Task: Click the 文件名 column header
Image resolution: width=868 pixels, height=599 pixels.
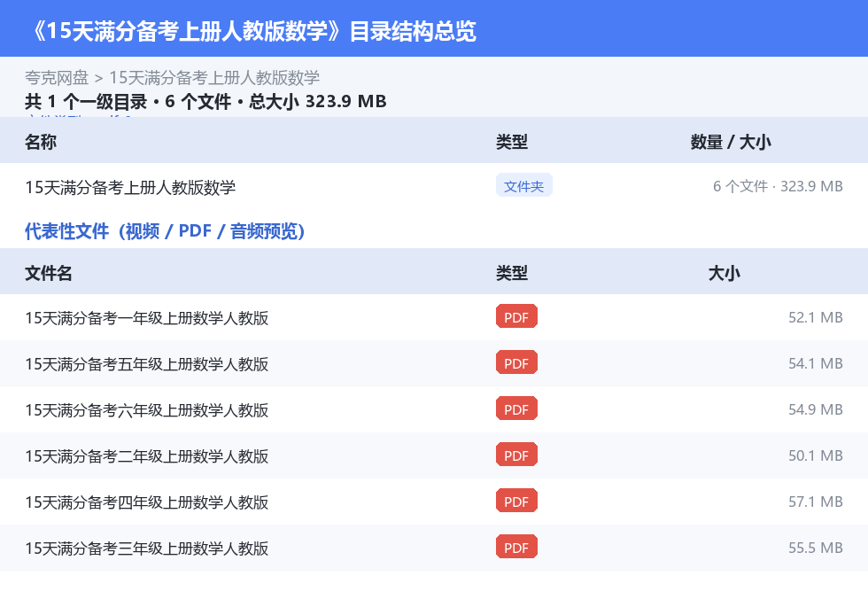Action: tap(48, 273)
